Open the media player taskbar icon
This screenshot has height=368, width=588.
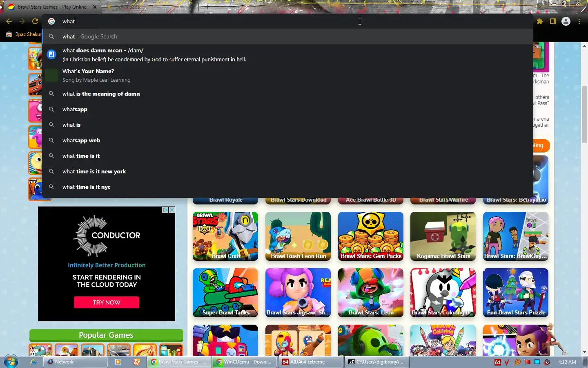tap(118, 362)
